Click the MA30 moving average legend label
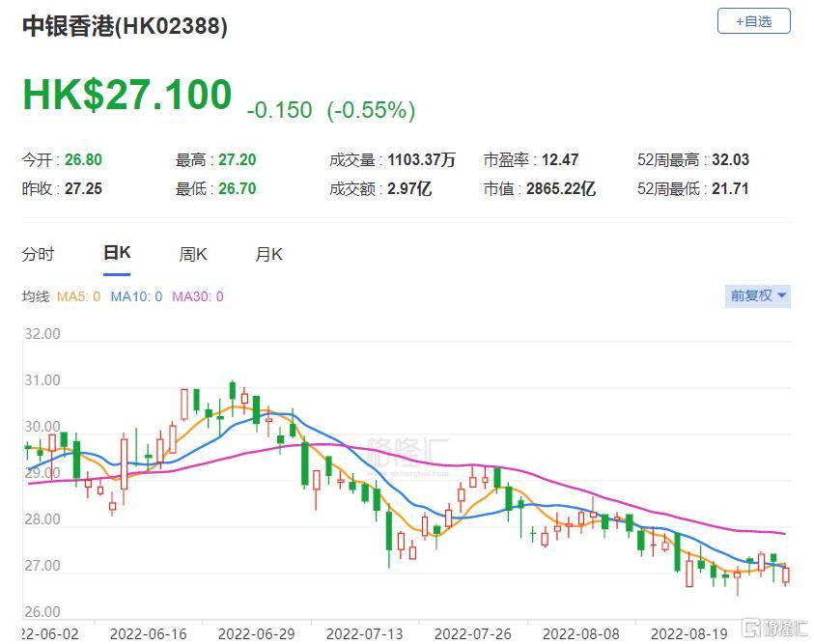The height and width of the screenshot is (644, 814). [x=198, y=296]
